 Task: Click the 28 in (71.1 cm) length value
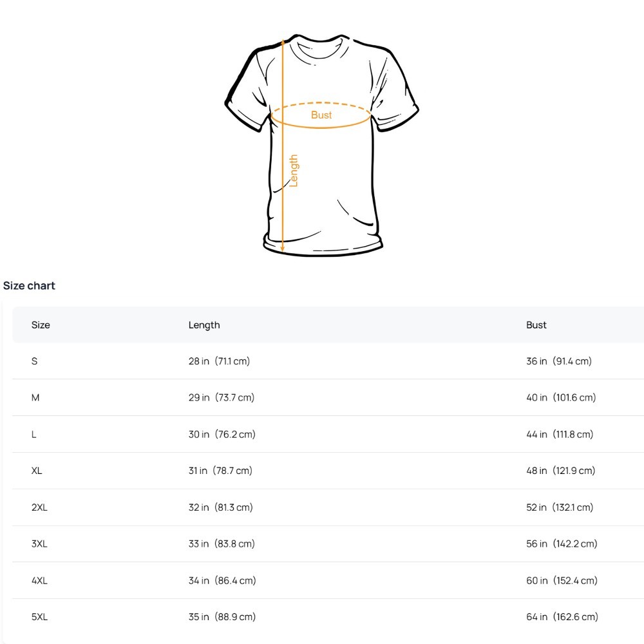[219, 361]
